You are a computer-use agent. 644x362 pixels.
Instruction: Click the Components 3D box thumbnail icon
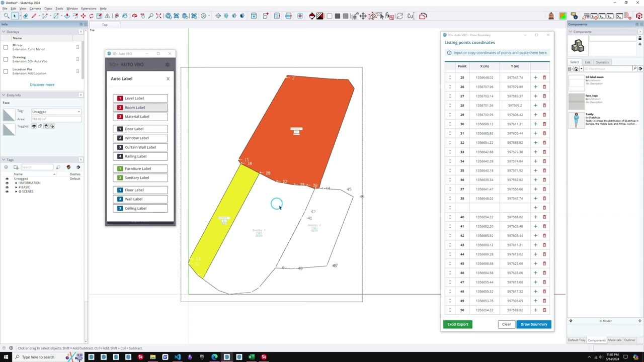(578, 46)
